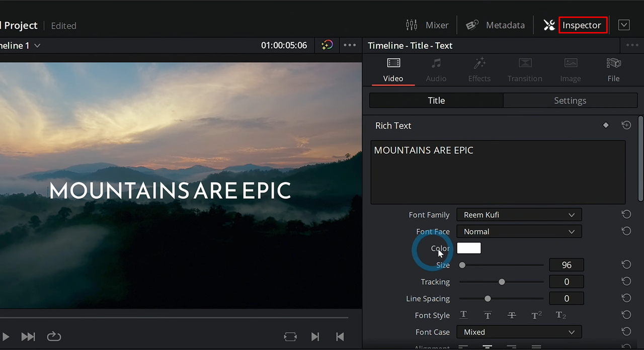Viewport: 644px width, 350px height.
Task: Click the Metadata tag icon
Action: coord(472,25)
